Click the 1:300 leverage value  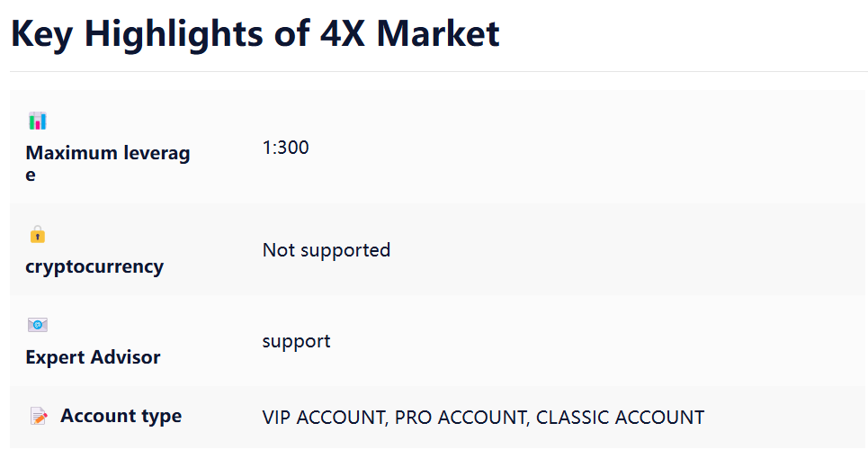pyautogui.click(x=286, y=148)
